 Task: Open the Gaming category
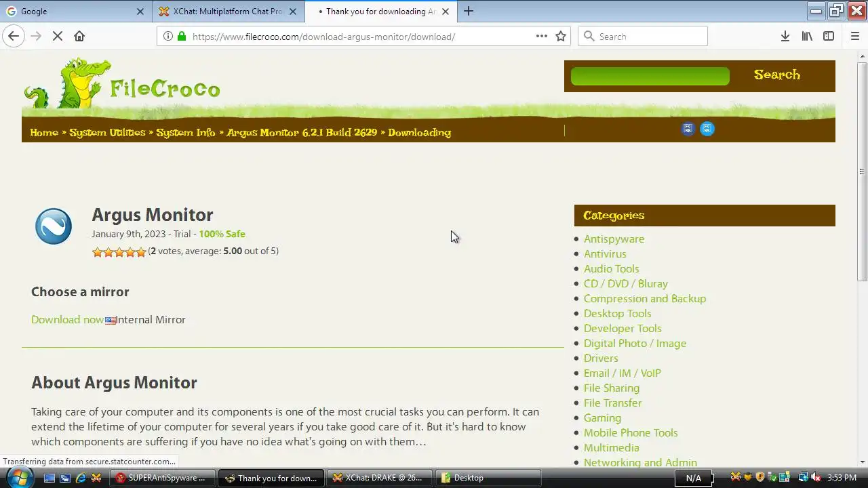point(602,418)
